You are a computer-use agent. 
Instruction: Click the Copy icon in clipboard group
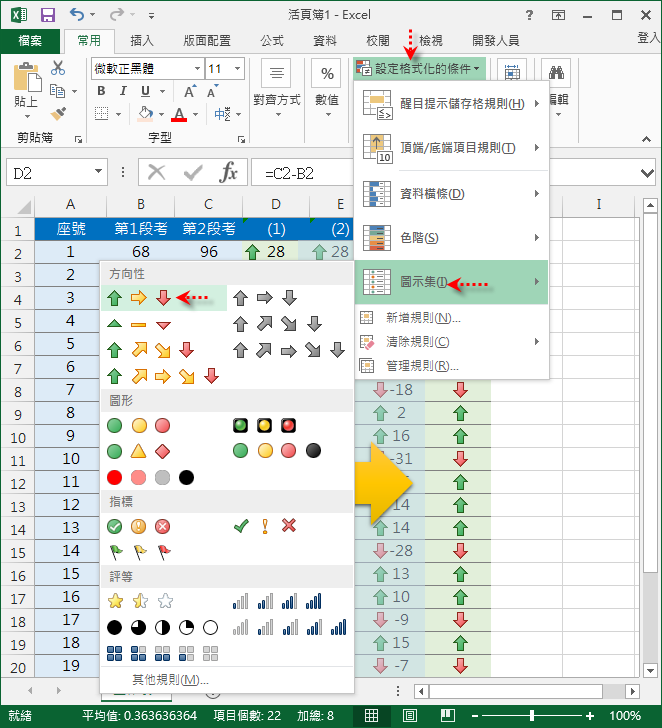click(x=57, y=91)
